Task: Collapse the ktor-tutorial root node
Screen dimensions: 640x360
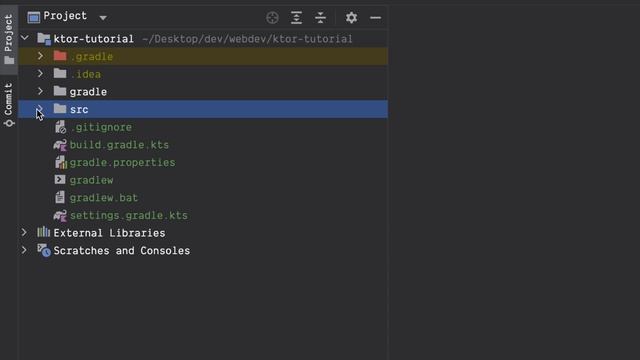Action: pos(25,38)
